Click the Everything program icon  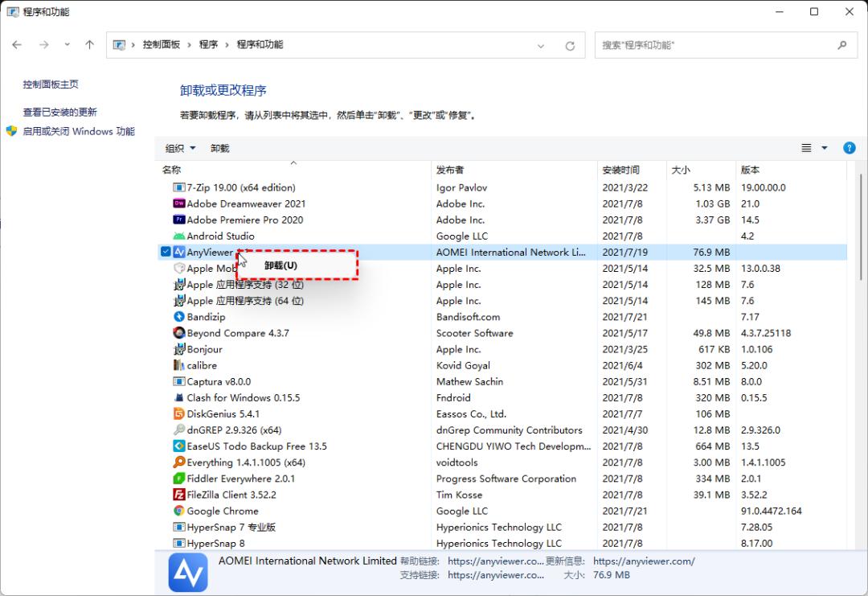coord(178,462)
